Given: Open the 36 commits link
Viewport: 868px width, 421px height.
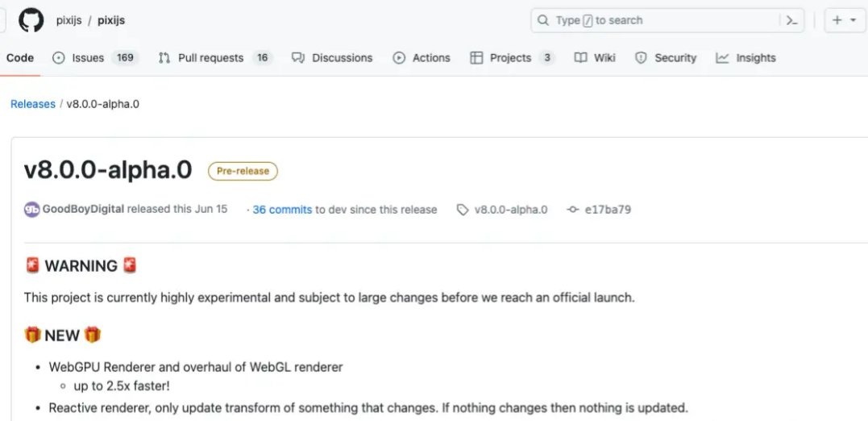Looking at the screenshot, I should tap(282, 210).
